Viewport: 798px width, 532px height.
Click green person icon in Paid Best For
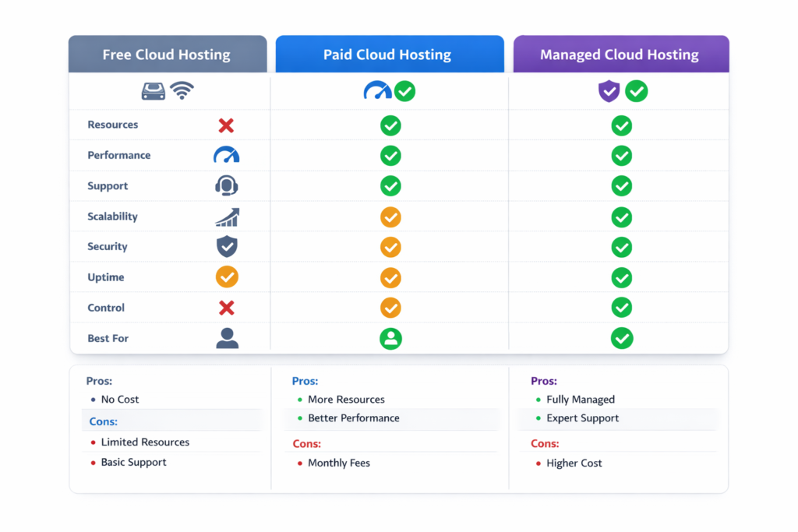(390, 339)
